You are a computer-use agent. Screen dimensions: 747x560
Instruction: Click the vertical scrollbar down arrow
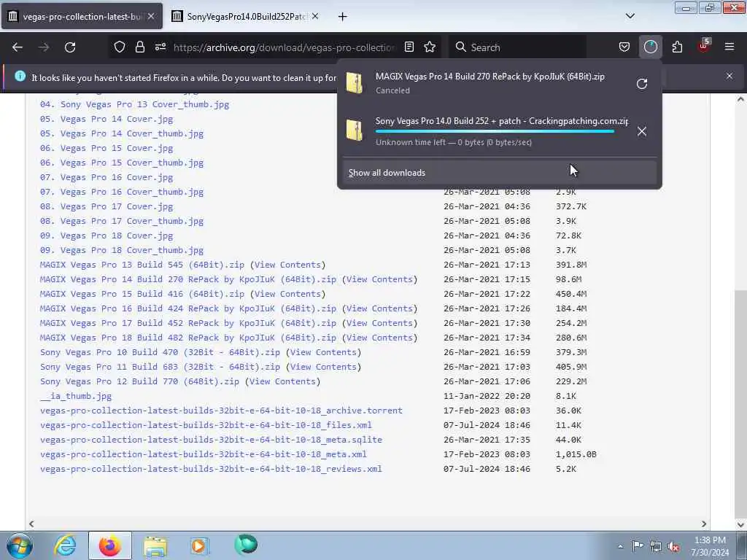740,524
